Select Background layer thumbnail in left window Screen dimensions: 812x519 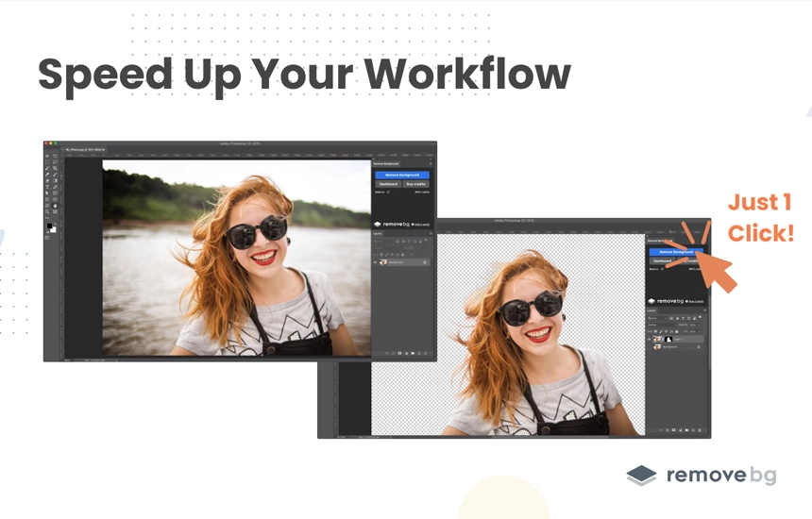point(383,261)
